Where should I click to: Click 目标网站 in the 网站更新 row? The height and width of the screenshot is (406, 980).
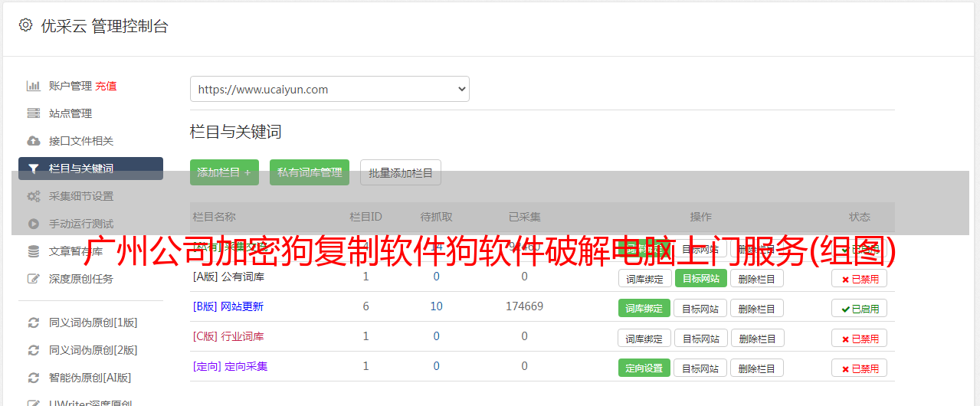[x=700, y=308]
